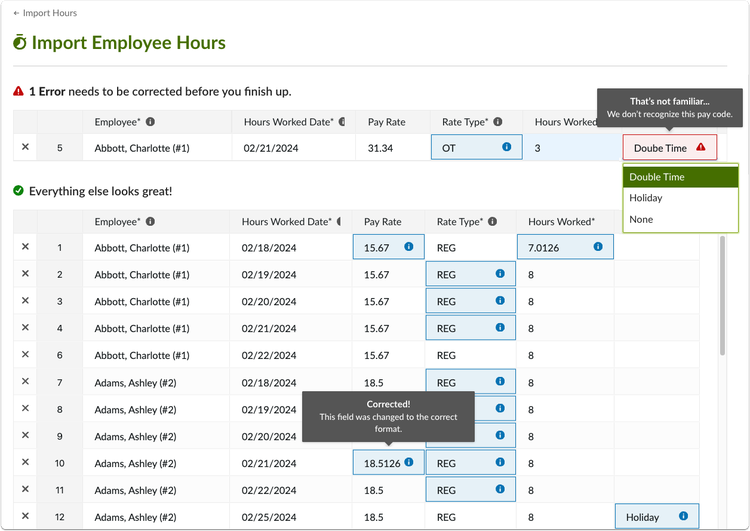Delete row 8 using its X

point(25,408)
